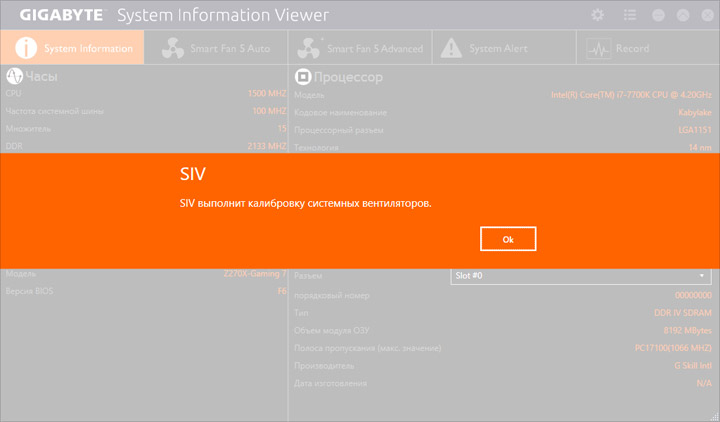Minimize the System Information Viewer window
Image resolution: width=720 pixels, height=422 pixels.
pyautogui.click(x=658, y=15)
